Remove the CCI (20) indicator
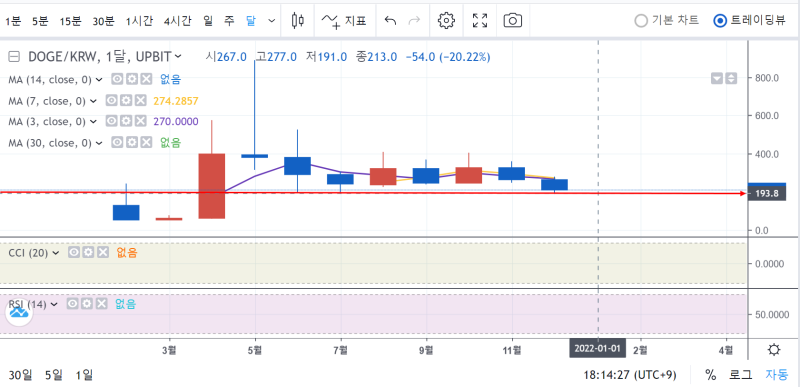 [103, 252]
